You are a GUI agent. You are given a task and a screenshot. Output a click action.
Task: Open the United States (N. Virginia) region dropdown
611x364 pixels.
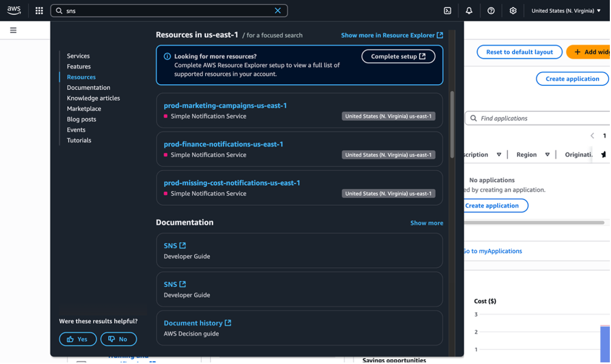(565, 10)
